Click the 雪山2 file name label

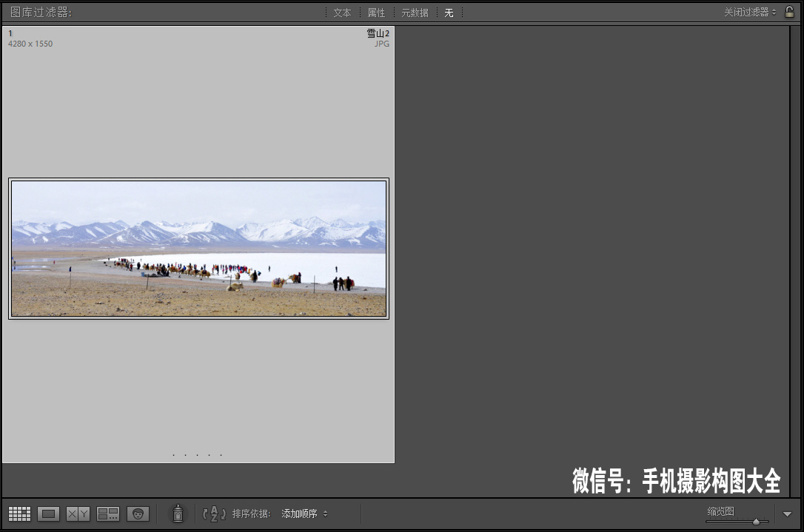click(378, 33)
